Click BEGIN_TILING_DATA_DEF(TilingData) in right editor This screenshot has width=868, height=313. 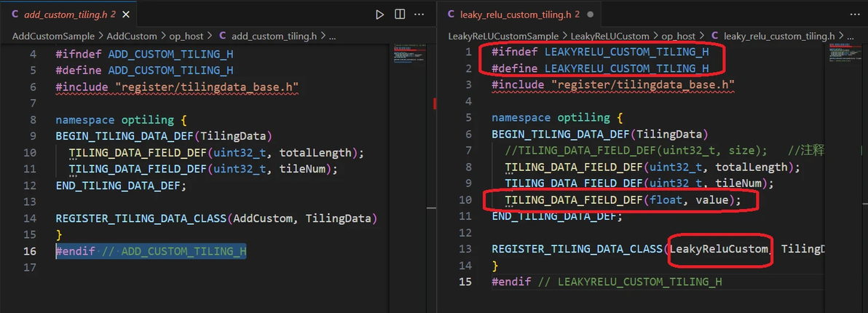pos(601,134)
